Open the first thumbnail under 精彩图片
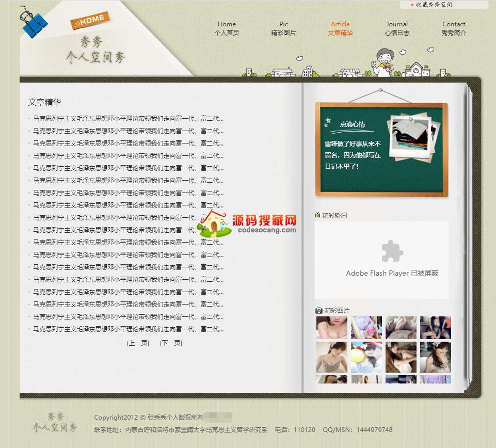This screenshot has height=448, width=496. click(x=331, y=328)
